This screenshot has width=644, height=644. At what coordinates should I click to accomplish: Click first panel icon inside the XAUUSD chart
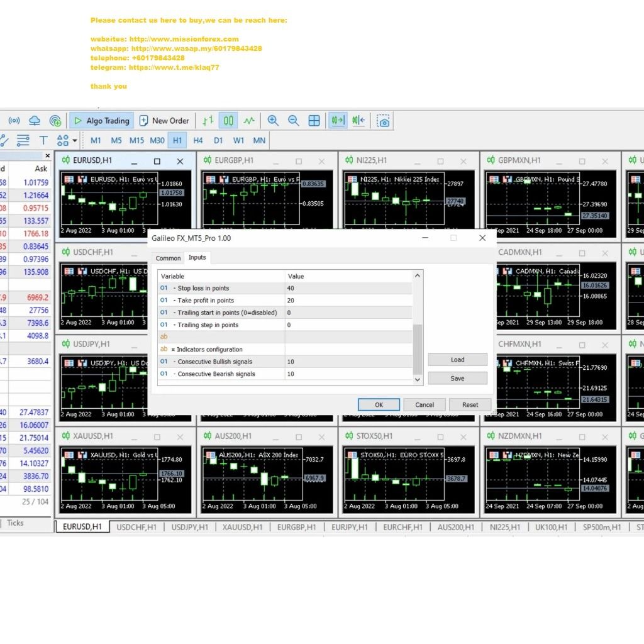click(x=69, y=455)
